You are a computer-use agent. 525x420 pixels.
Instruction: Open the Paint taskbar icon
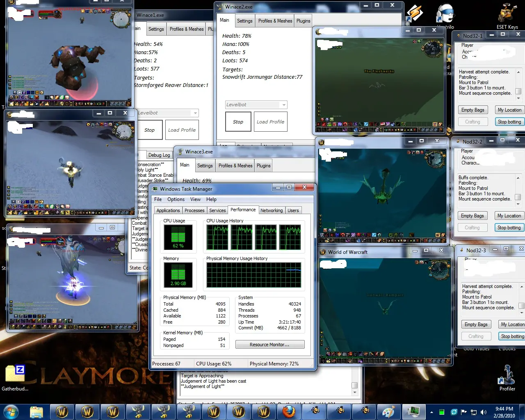coord(388,412)
